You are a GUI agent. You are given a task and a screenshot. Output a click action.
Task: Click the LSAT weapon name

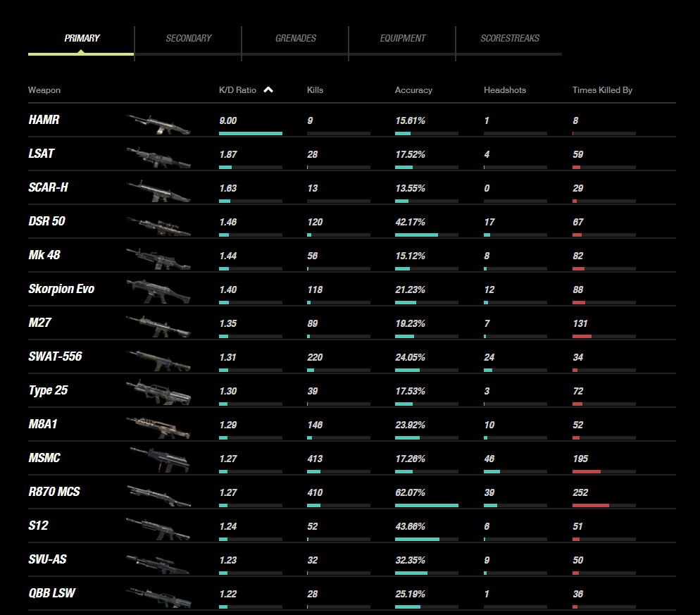(x=42, y=154)
